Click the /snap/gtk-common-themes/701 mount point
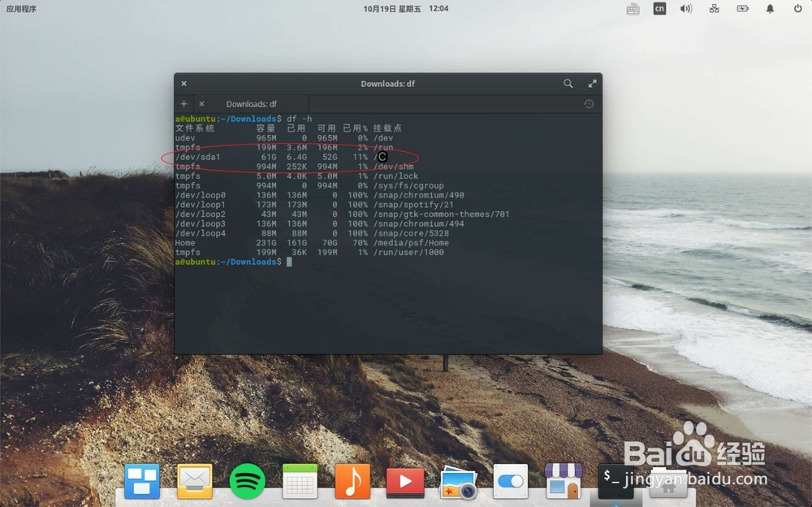This screenshot has width=812, height=507. 442,214
